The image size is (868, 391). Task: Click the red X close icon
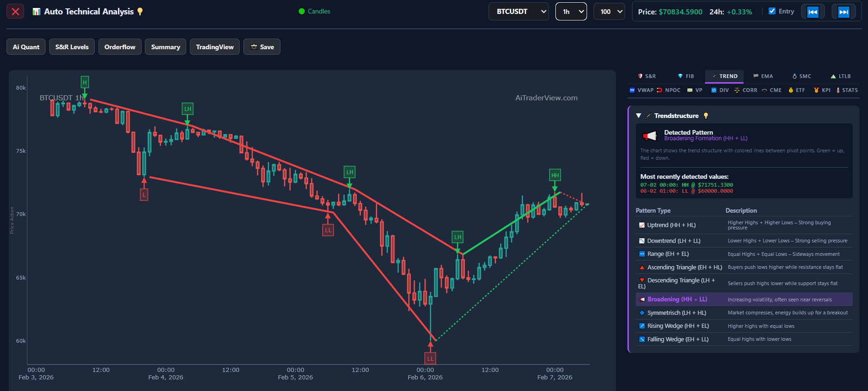(15, 12)
